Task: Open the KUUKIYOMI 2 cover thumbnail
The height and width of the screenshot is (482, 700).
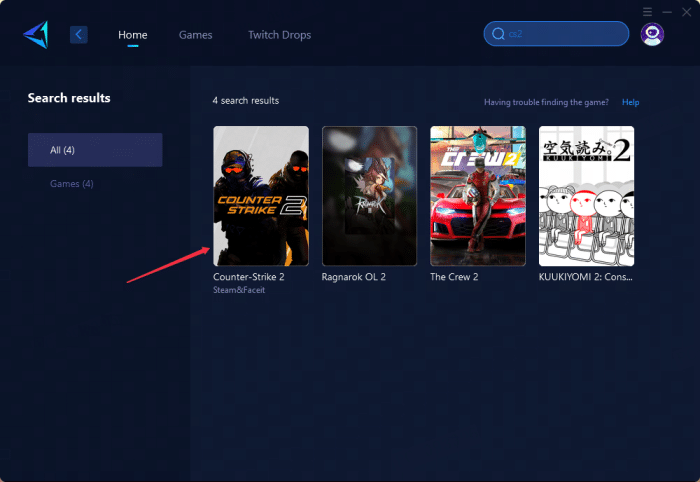Action: click(x=586, y=196)
